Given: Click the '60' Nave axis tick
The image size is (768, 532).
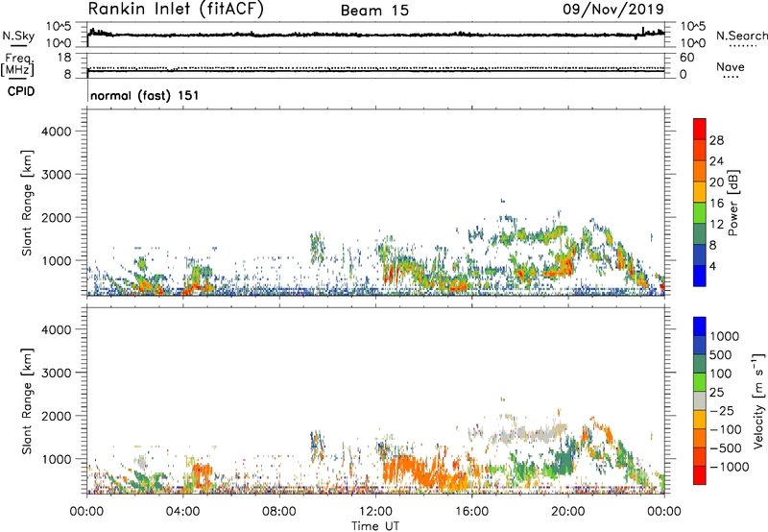Looking at the screenshot, I should click(x=686, y=58).
